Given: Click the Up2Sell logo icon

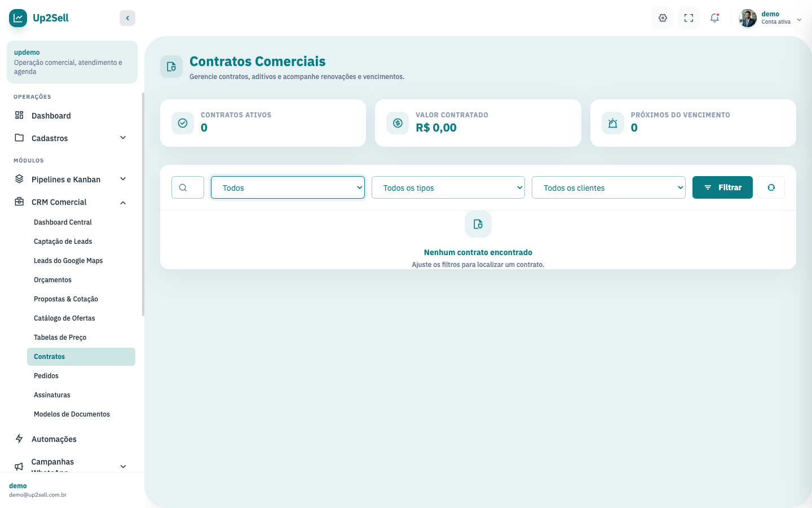Looking at the screenshot, I should [x=18, y=18].
